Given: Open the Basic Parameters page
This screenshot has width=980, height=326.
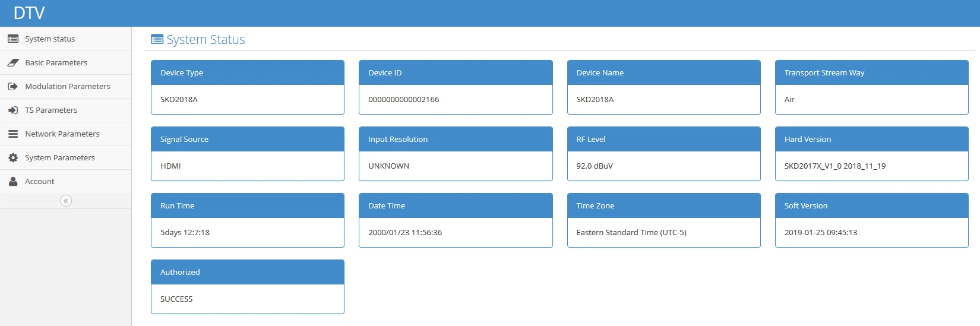Looking at the screenshot, I should pyautogui.click(x=65, y=63).
